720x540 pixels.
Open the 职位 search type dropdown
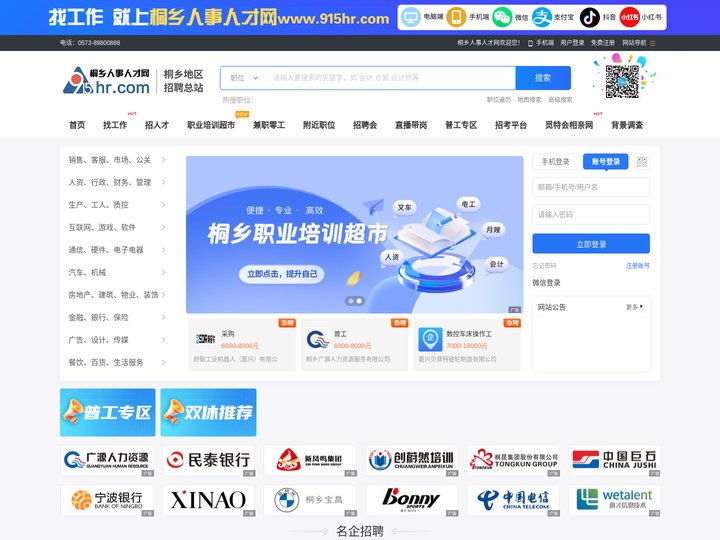click(244, 78)
